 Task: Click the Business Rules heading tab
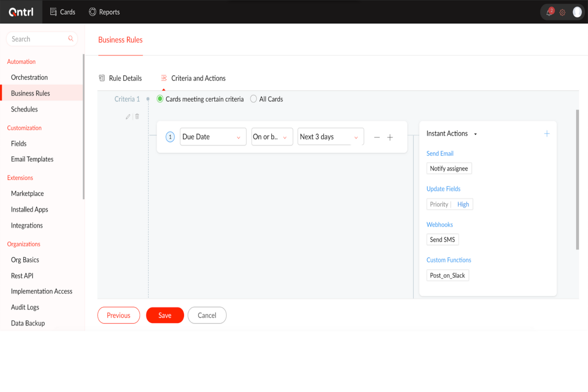click(120, 40)
